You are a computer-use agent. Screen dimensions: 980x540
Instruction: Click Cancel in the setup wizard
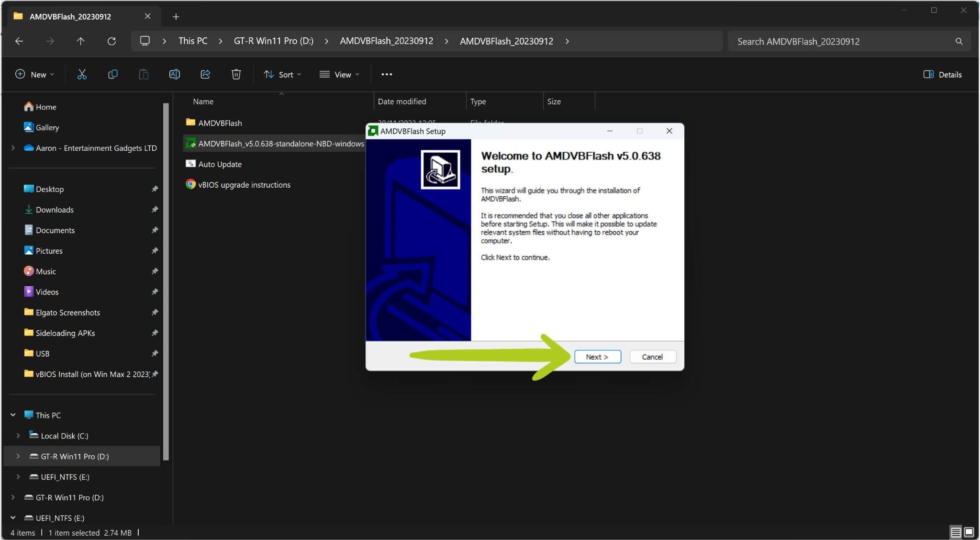652,357
